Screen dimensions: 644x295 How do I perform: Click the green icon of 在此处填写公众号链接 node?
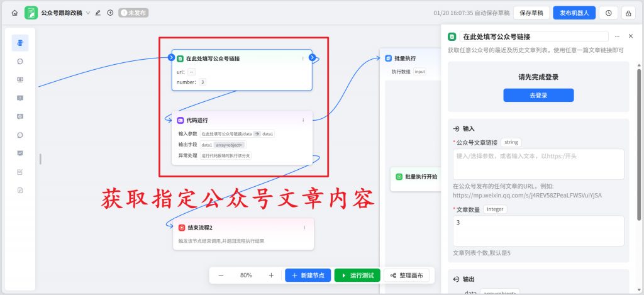pyautogui.click(x=180, y=58)
